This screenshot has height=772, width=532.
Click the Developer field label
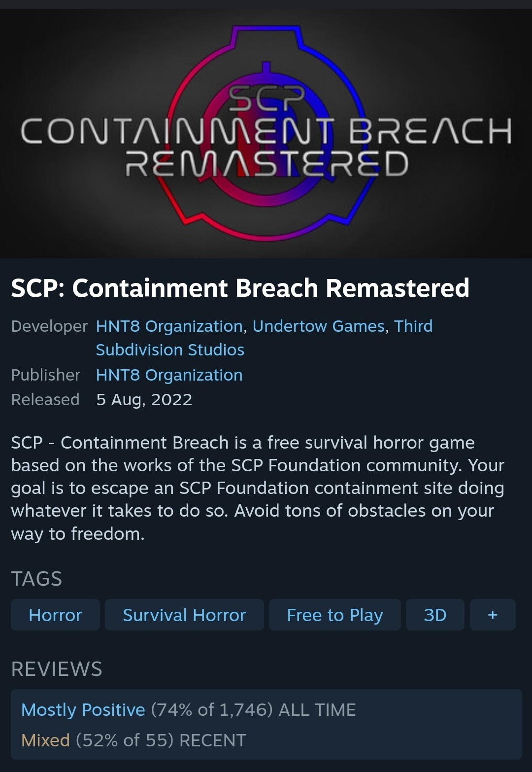tap(49, 326)
